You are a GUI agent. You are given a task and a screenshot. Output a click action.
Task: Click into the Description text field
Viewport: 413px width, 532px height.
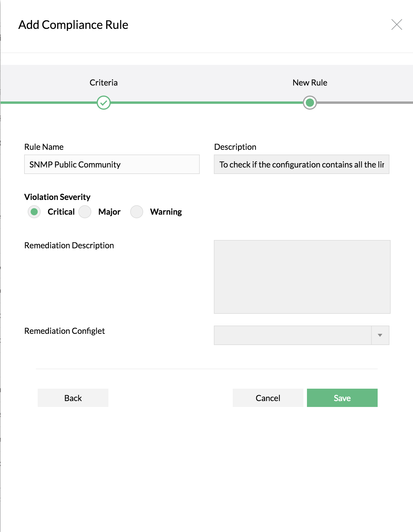[x=301, y=164]
